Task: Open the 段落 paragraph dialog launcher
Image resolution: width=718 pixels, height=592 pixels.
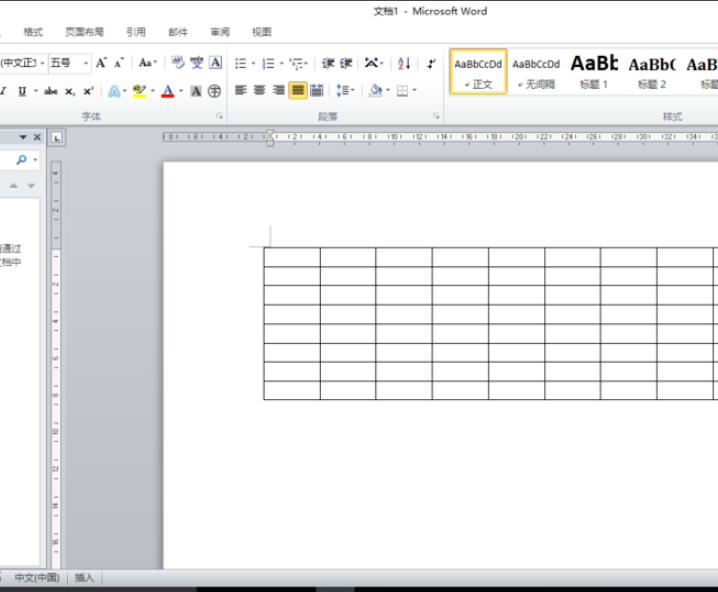Action: coord(436,116)
